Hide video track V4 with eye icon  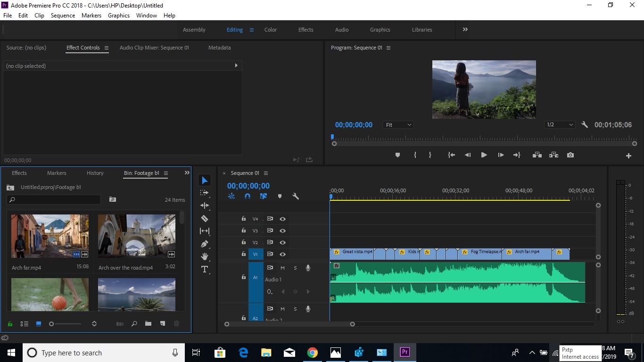point(282,219)
